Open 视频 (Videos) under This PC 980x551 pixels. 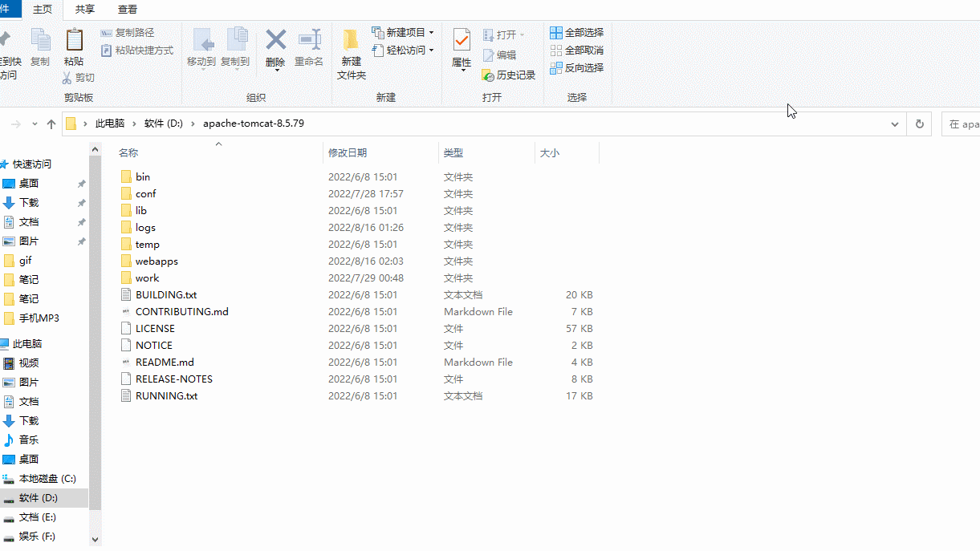[x=28, y=363]
